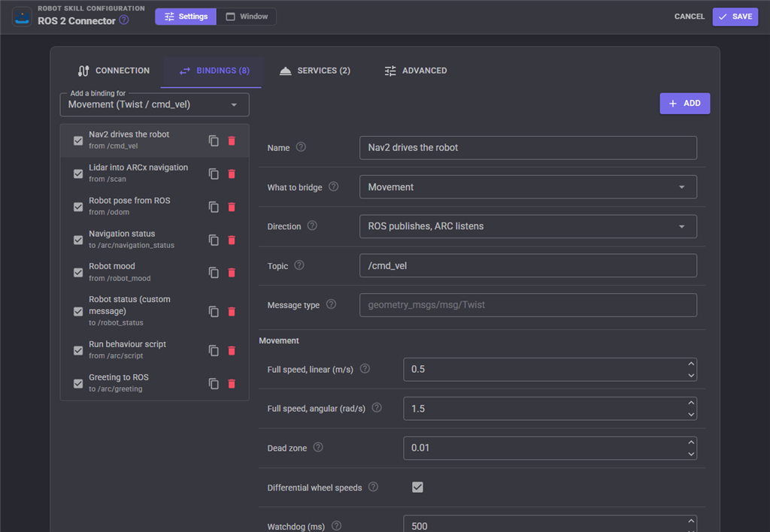Viewport: 770px width, 532px height.
Task: Show help for the Direction field
Action: point(312,225)
